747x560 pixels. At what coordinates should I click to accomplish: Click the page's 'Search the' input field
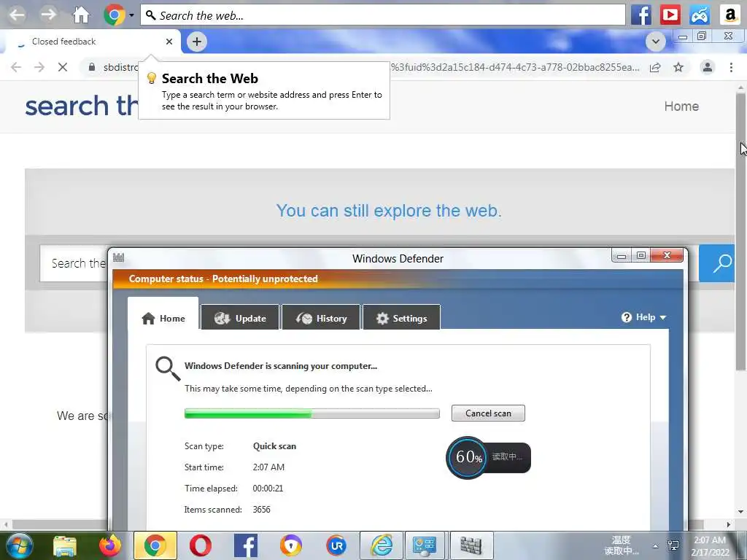[x=74, y=263]
